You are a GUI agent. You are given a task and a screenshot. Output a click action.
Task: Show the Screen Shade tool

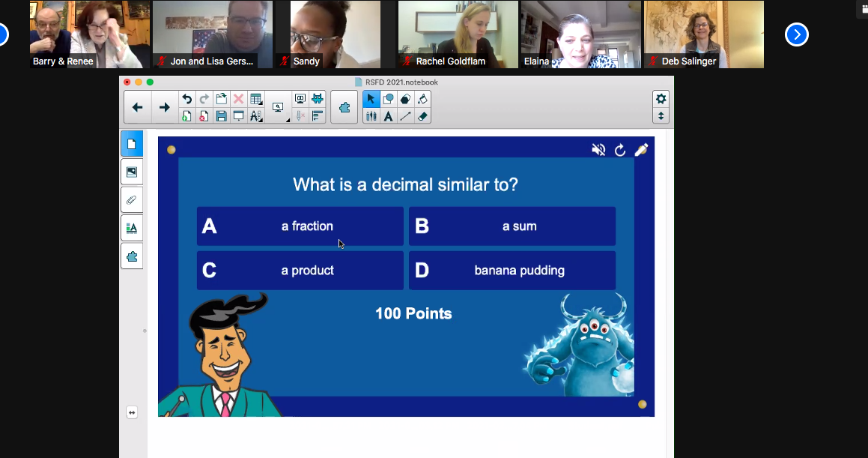coord(238,115)
